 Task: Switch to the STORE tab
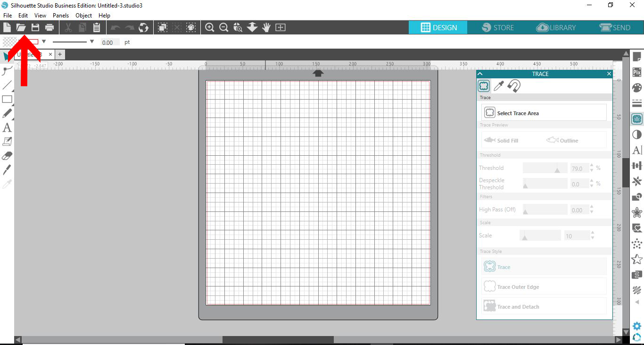(x=498, y=27)
